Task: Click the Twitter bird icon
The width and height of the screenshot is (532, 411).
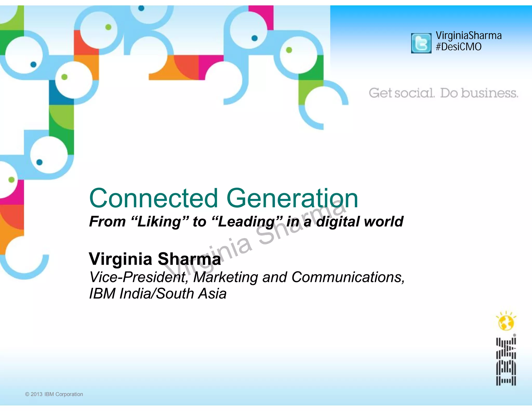Action: (421, 43)
